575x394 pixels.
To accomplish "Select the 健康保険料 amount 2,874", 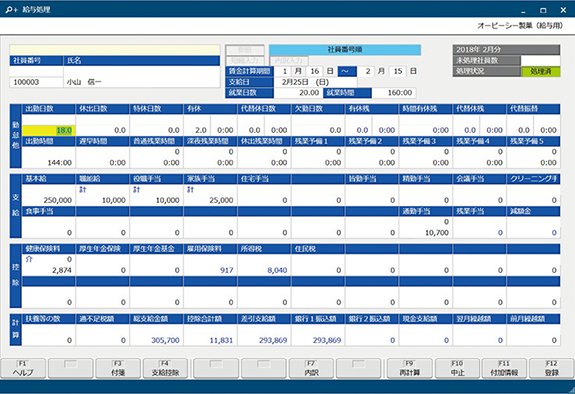I will coord(49,270).
